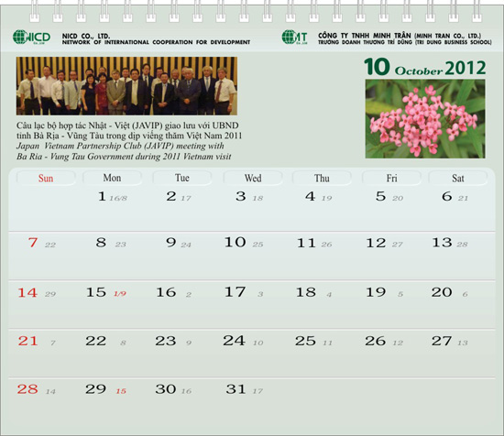This screenshot has height=436, width=504.
Task: Select Thursday October 4
Action: 310,196
